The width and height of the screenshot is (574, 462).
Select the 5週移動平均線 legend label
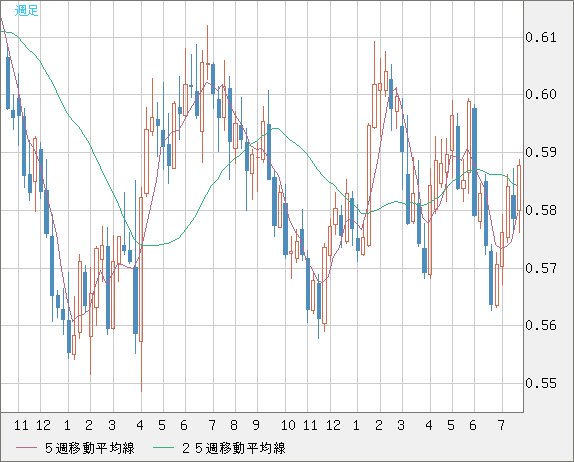click(90, 448)
